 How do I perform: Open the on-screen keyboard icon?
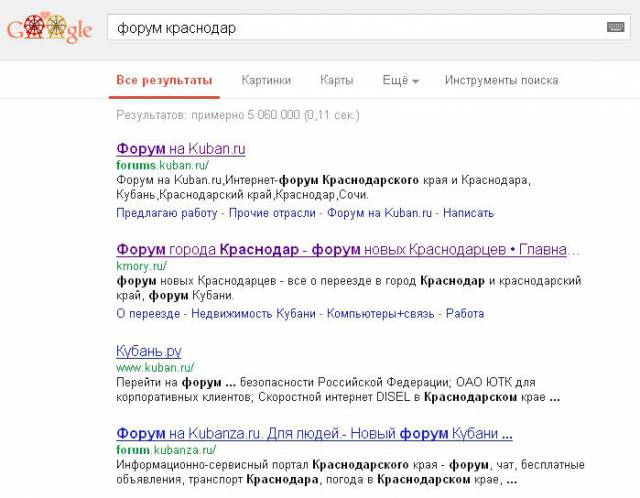pos(615,27)
